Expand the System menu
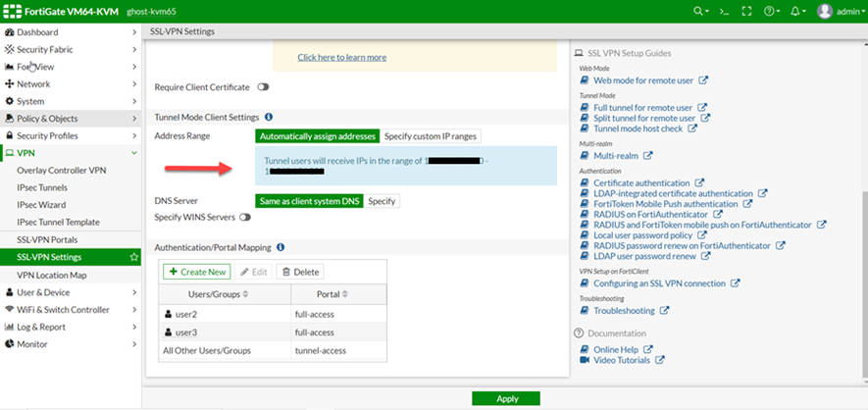Screen dimensions: 868x410 coord(71,101)
